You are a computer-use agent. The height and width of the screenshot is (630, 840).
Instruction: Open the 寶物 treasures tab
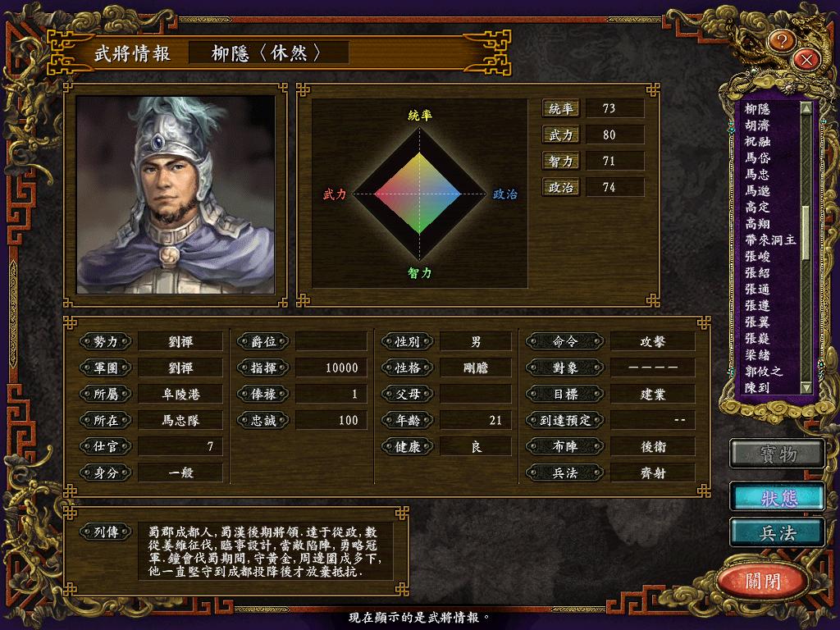[778, 454]
